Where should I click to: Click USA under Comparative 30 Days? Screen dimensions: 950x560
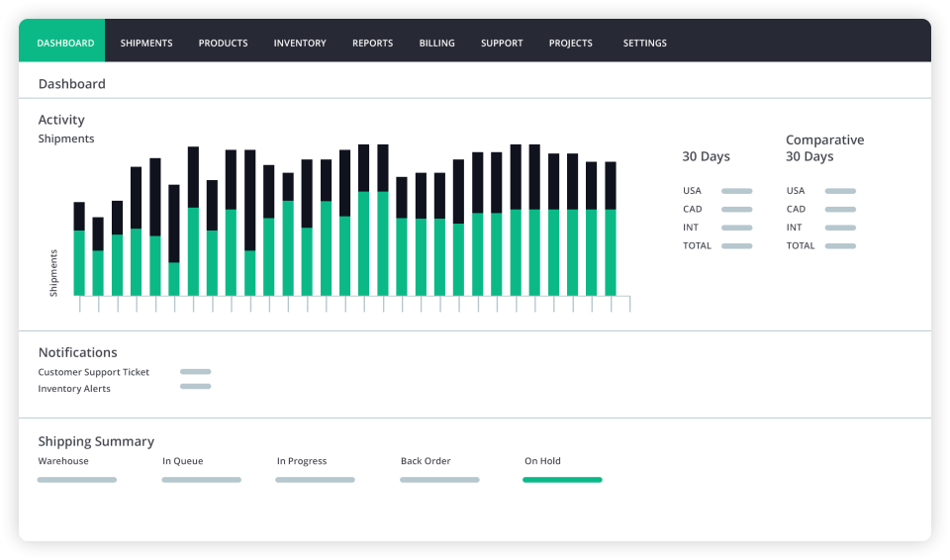point(796,191)
